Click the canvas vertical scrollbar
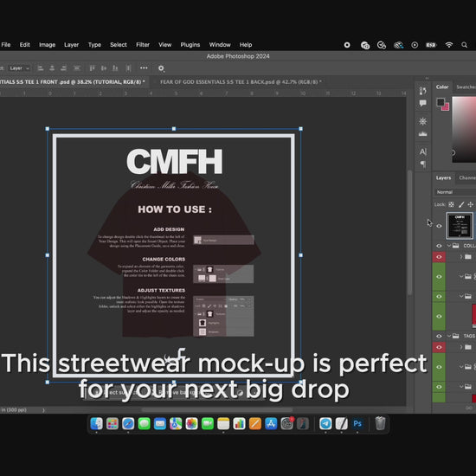This screenshot has width=476, height=476. pyautogui.click(x=409, y=233)
